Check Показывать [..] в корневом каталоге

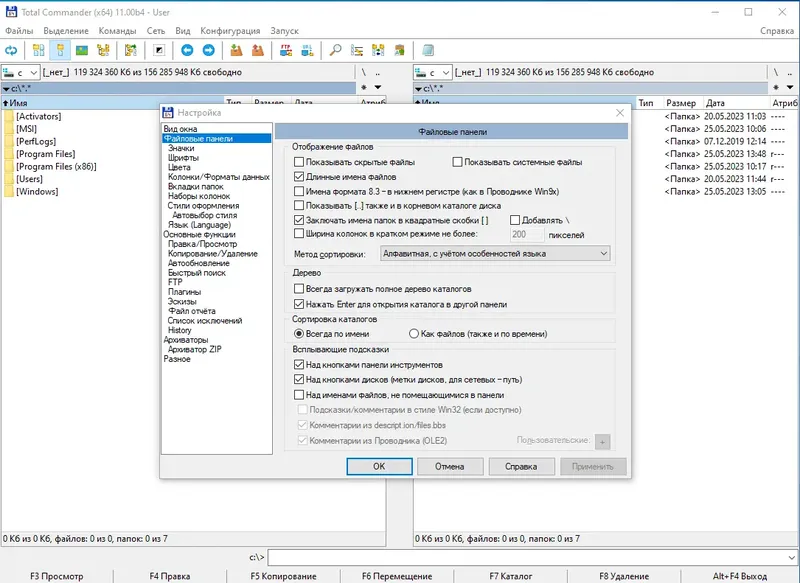click(299, 206)
